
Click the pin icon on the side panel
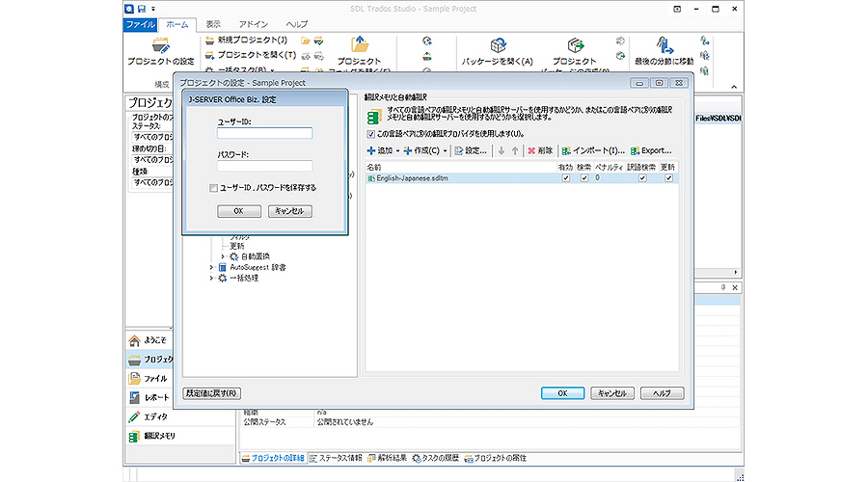click(723, 288)
